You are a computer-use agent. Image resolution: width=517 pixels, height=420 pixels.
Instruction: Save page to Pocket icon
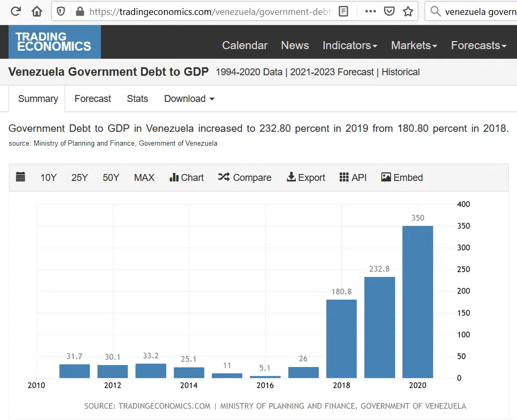pos(389,12)
